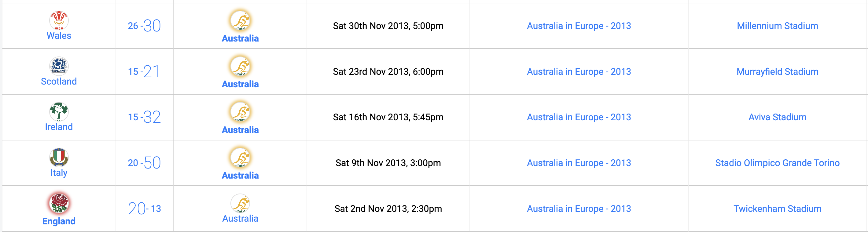
Task: Click the Ireland team name link
Action: point(59,127)
